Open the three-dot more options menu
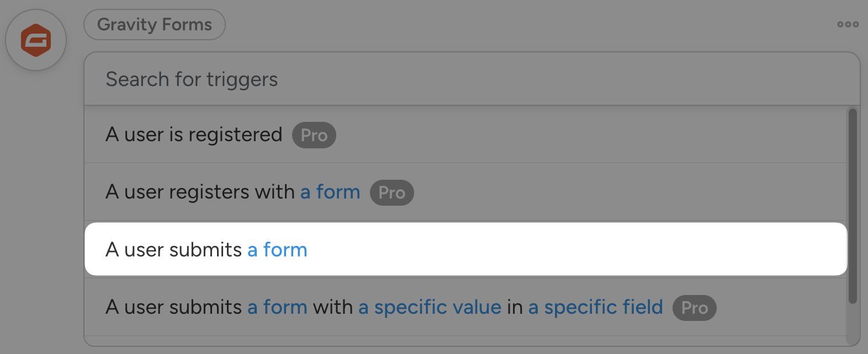This screenshot has width=868, height=354. (x=848, y=24)
